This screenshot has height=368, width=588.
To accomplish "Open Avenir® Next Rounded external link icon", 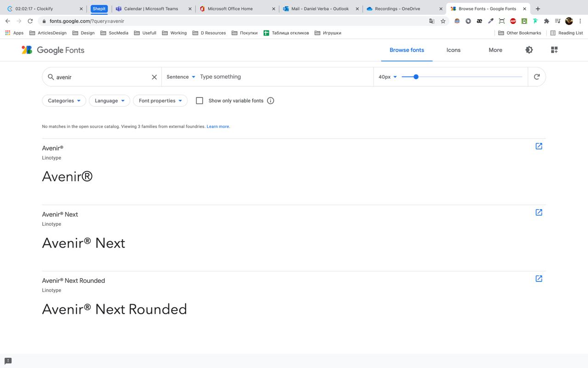I will (x=539, y=279).
